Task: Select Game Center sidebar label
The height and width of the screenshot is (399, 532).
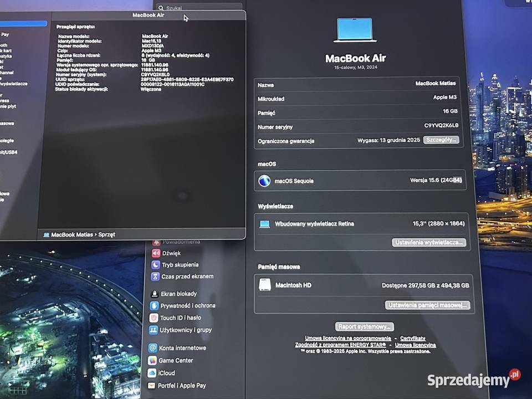Action: tap(176, 360)
